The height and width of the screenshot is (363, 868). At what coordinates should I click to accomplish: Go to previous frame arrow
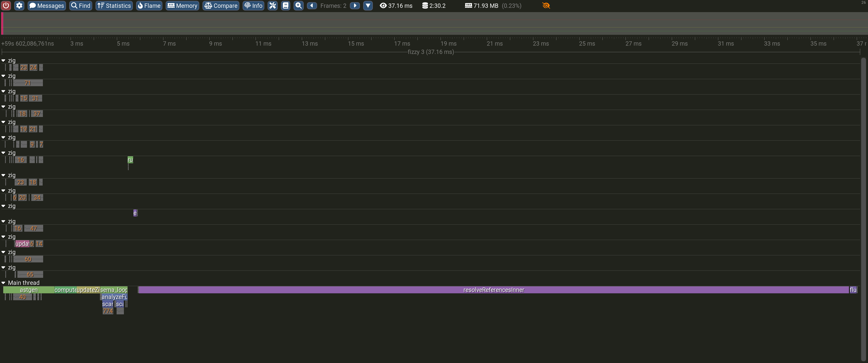tap(312, 6)
